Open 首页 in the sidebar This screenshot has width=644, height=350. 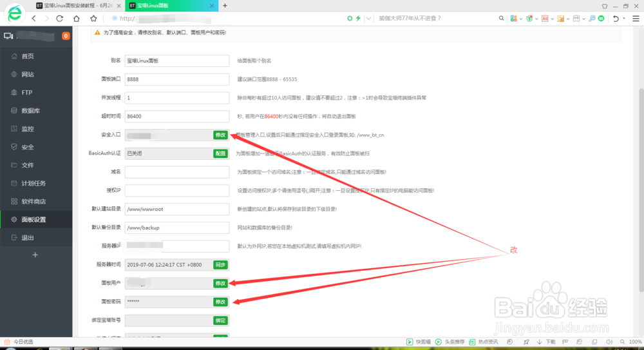point(36,56)
